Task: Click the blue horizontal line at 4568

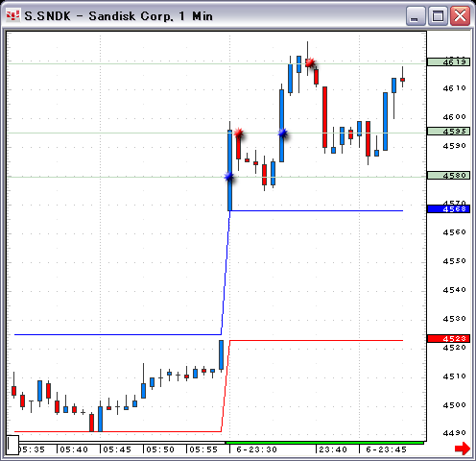Action: click(x=317, y=210)
